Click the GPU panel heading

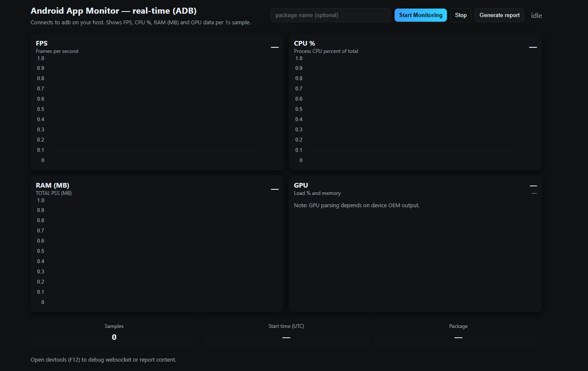tap(301, 186)
